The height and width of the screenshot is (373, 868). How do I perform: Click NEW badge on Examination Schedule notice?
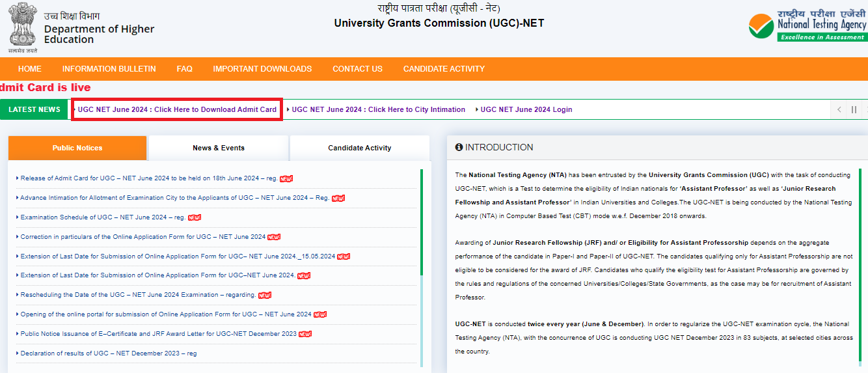coord(195,217)
